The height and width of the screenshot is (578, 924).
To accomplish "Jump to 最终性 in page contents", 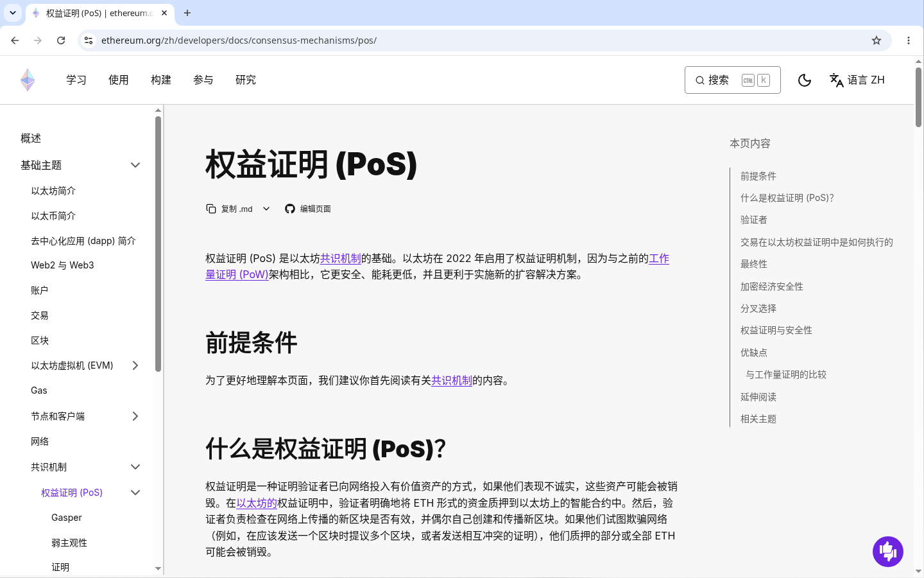I will click(x=754, y=264).
